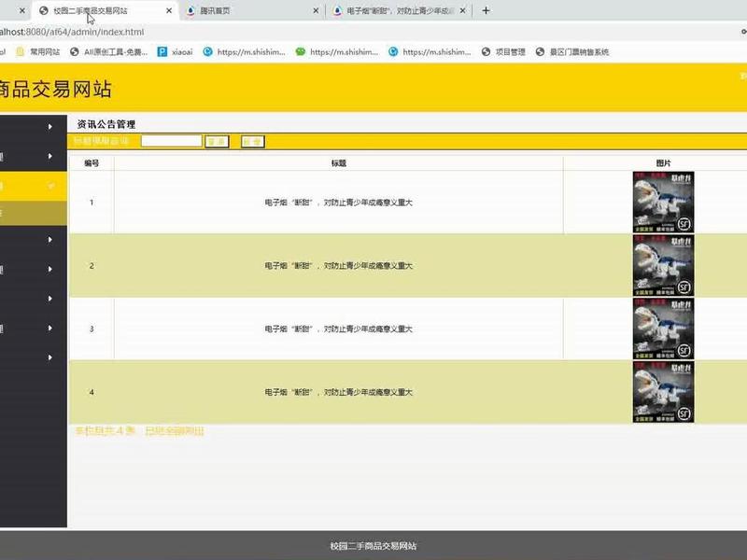Open a new browser tab with the plus button
This screenshot has width=747, height=560.
tap(486, 10)
